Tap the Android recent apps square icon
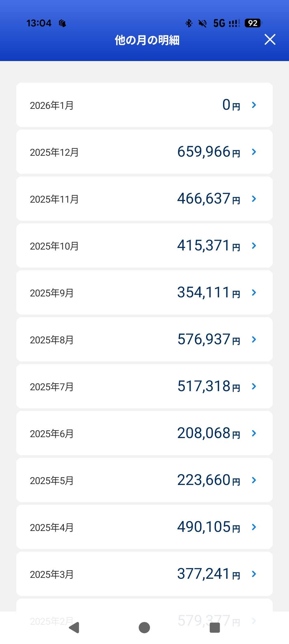The image size is (289, 644). [x=215, y=627]
